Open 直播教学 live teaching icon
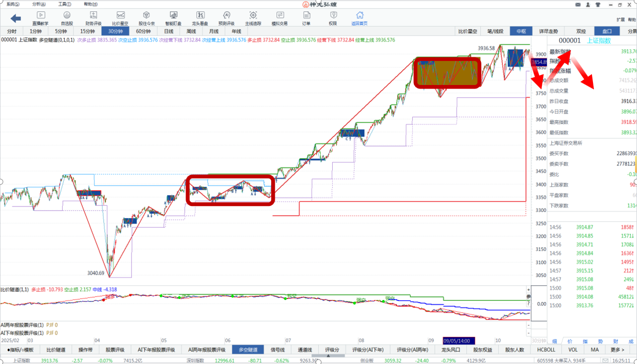Viewport: 637px width, 364px height. tap(41, 18)
